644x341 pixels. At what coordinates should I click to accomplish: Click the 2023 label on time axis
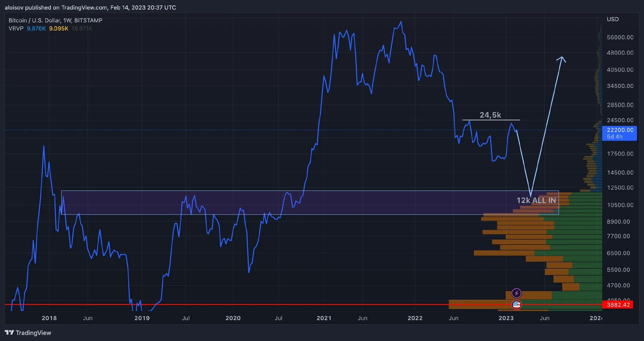[x=506, y=318]
